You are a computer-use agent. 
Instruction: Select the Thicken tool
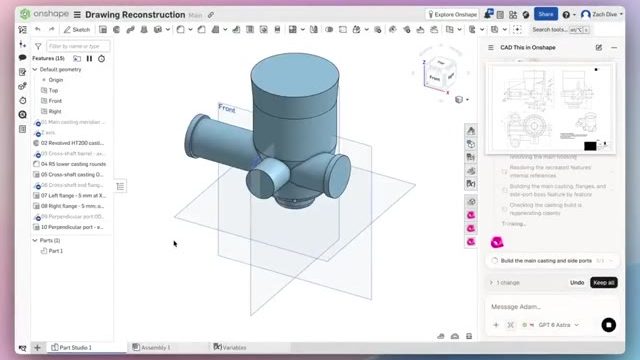pyautogui.click(x=158, y=29)
